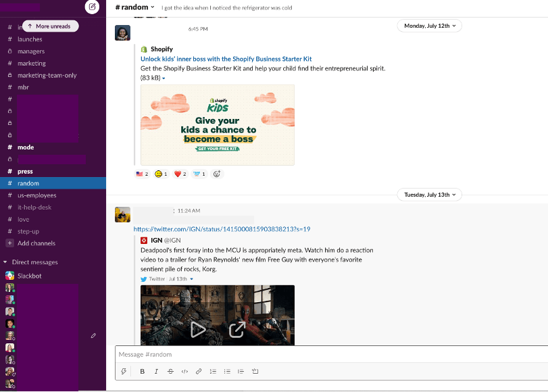Toggle the US flag reaction
The image size is (548, 392).
coord(142,174)
